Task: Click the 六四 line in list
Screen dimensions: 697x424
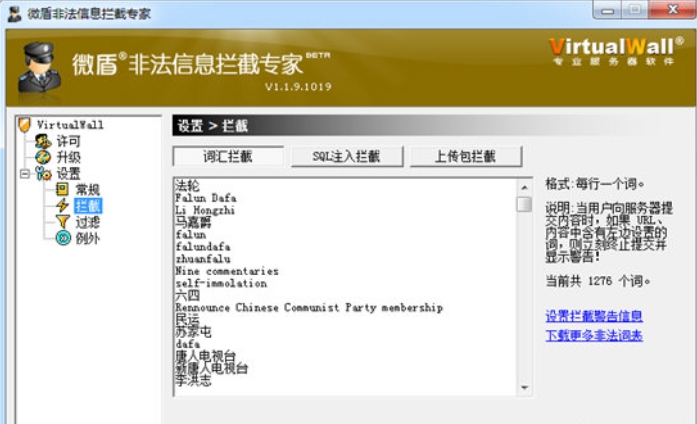Action: pos(188,295)
